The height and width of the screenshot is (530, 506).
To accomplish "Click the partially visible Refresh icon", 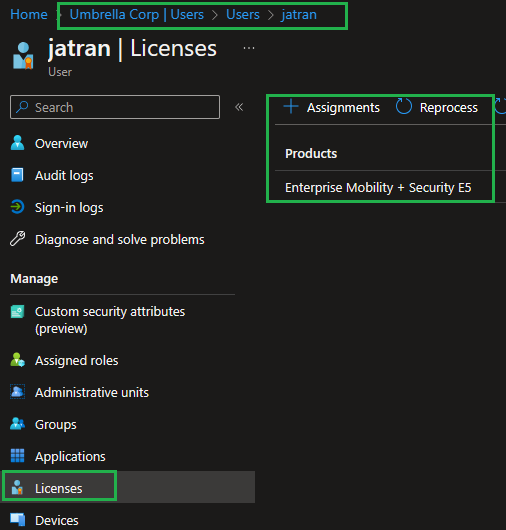I will 500,106.
